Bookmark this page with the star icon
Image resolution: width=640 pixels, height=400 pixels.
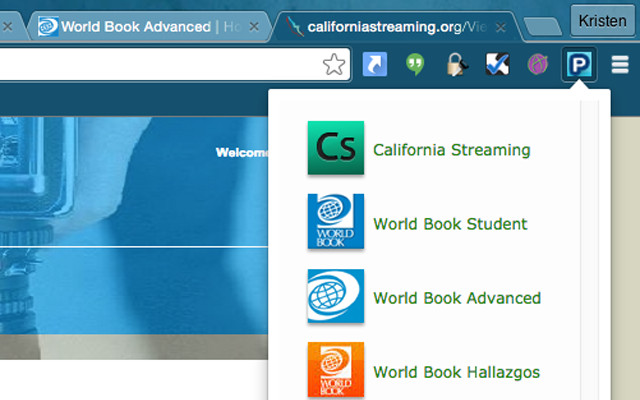click(x=334, y=64)
